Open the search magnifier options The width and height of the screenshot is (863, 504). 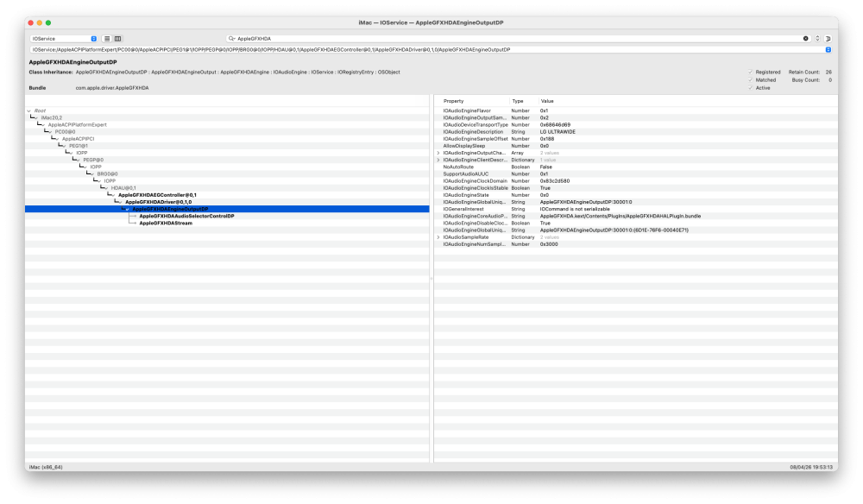coord(231,39)
